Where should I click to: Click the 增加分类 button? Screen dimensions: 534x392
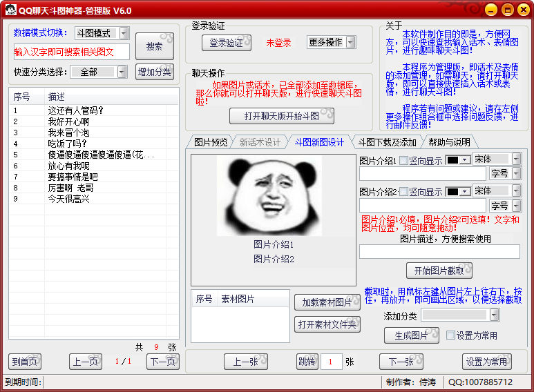[155, 72]
